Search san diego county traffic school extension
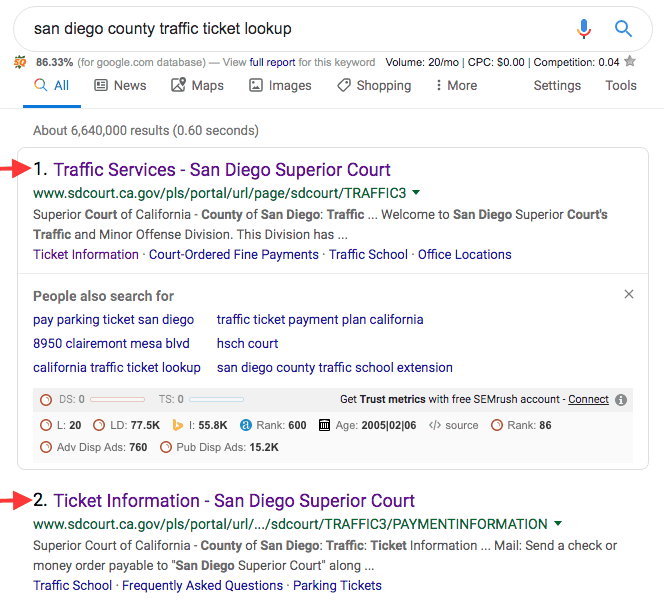 pos(335,368)
